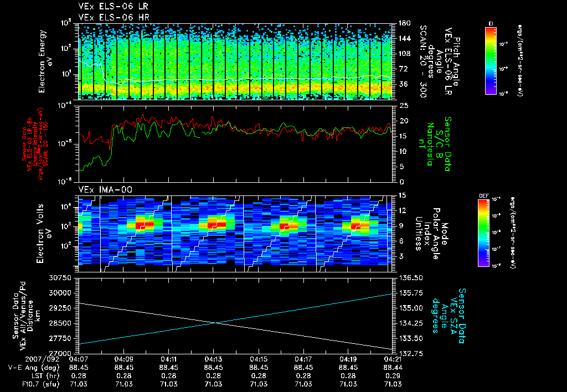Click the 04:07 time tick label
The width and height of the screenshot is (567, 392).
click(x=79, y=360)
